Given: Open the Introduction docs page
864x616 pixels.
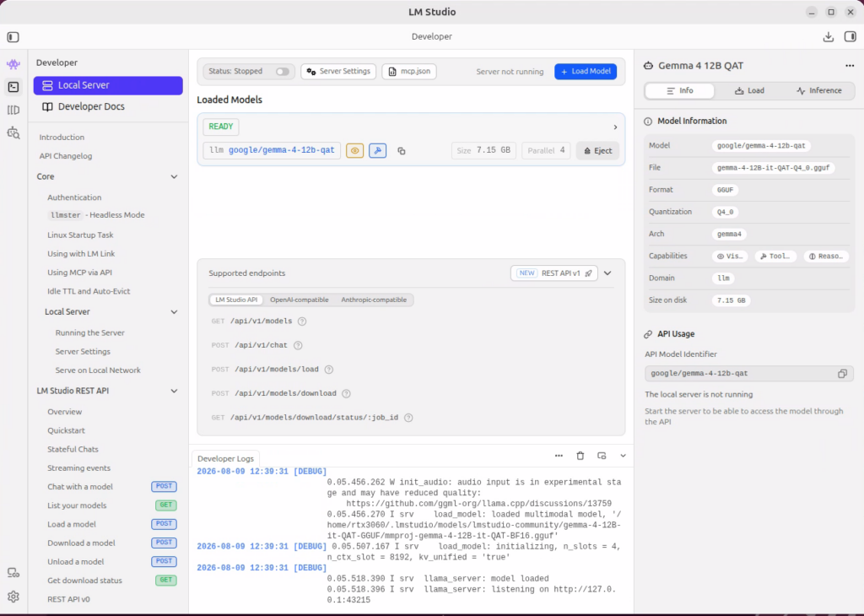Looking at the screenshot, I should pos(62,138).
